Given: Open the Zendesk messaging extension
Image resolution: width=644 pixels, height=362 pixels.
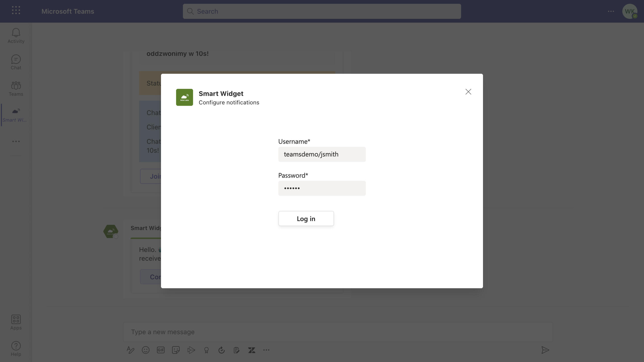Looking at the screenshot, I should 252,350.
